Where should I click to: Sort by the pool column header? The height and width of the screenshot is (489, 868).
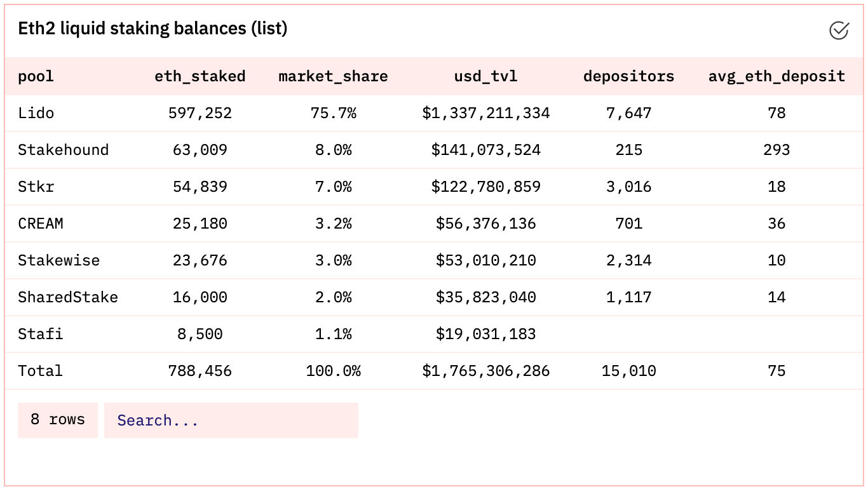pyautogui.click(x=36, y=77)
